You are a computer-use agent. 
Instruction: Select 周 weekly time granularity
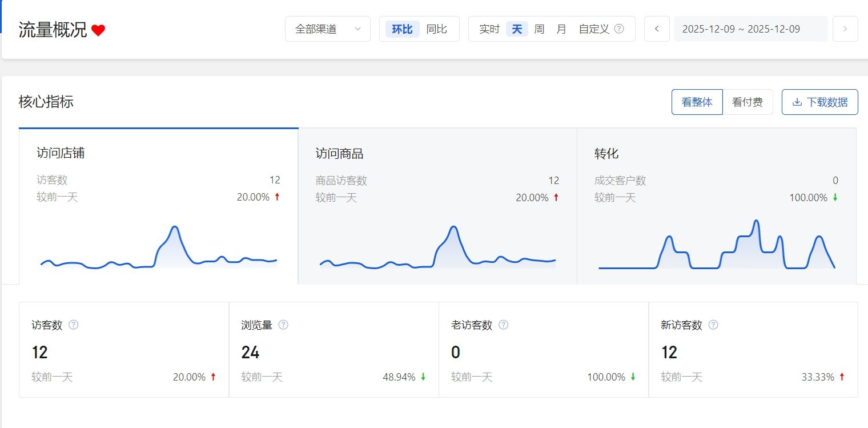tap(539, 29)
